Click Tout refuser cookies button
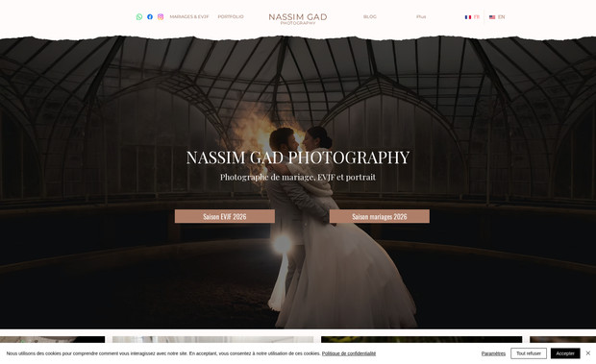The width and height of the screenshot is (596, 364). 529,353
